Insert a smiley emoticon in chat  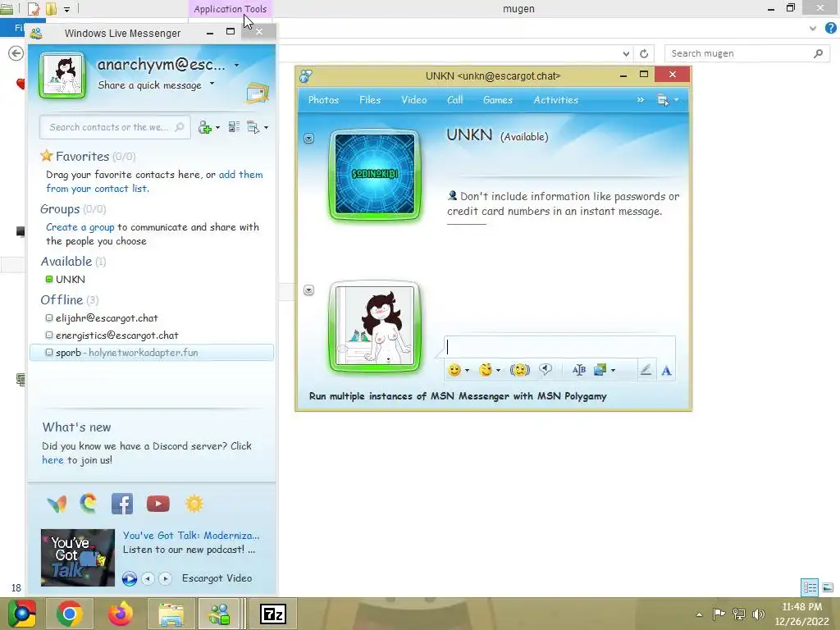click(454, 370)
